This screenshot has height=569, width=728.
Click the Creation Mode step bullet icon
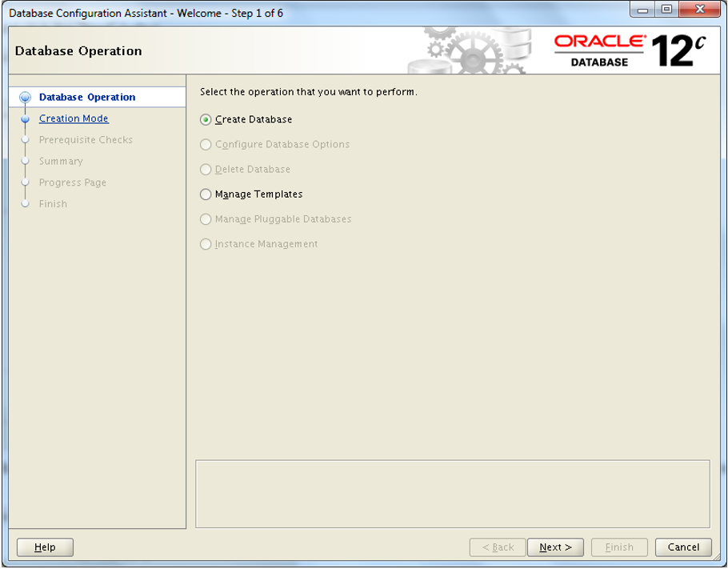click(x=25, y=119)
